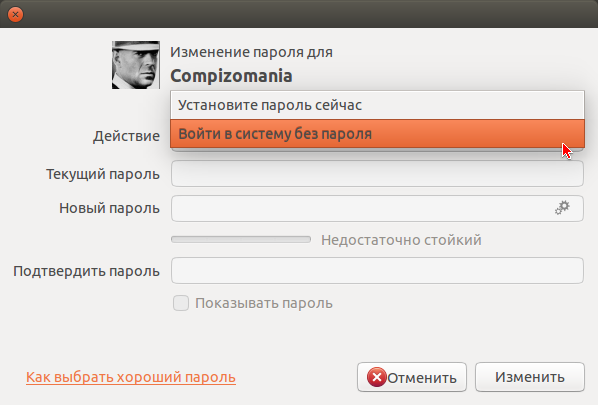Click the Compizomania user name heading

[231, 76]
